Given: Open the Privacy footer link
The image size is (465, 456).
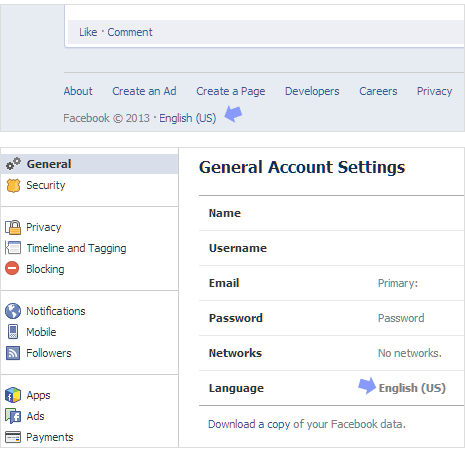Looking at the screenshot, I should coord(434,91).
